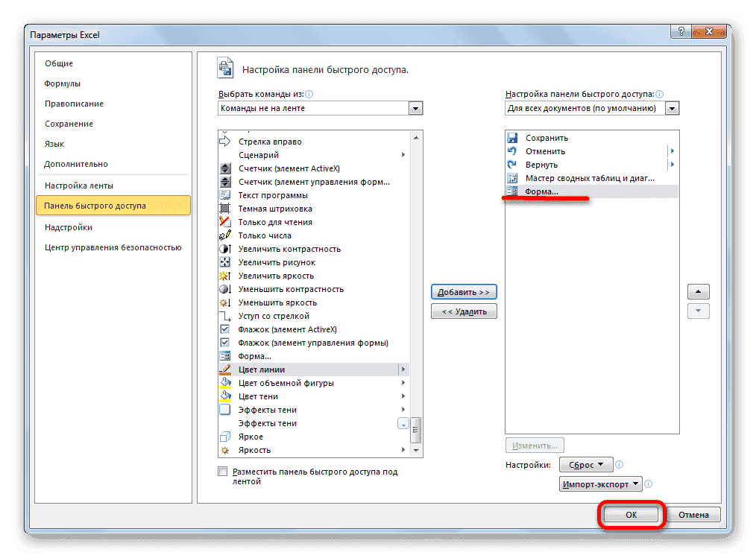Confirm with the OK button
This screenshot has width=756, height=558.
631,515
